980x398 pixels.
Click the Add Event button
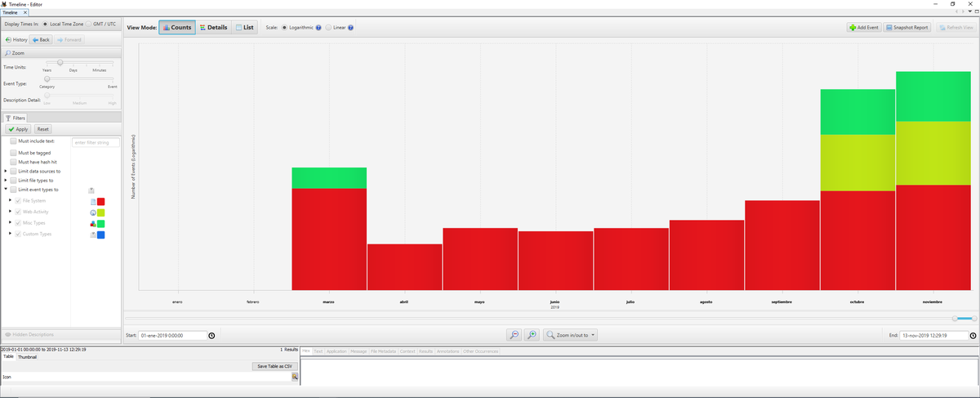tap(864, 28)
